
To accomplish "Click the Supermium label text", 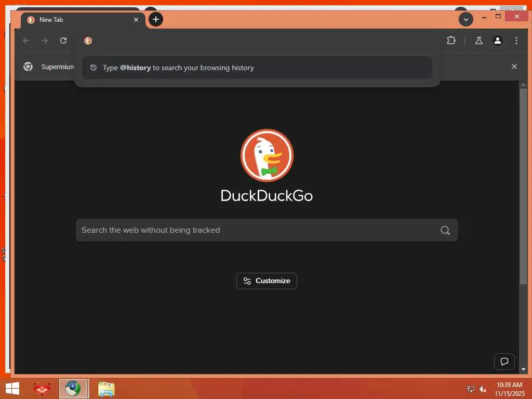I will (57, 67).
